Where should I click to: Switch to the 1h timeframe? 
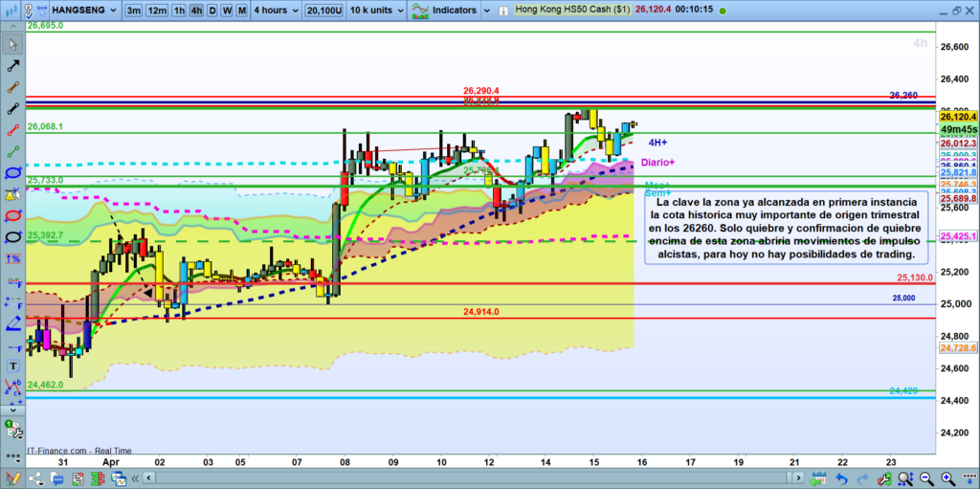pos(179,11)
